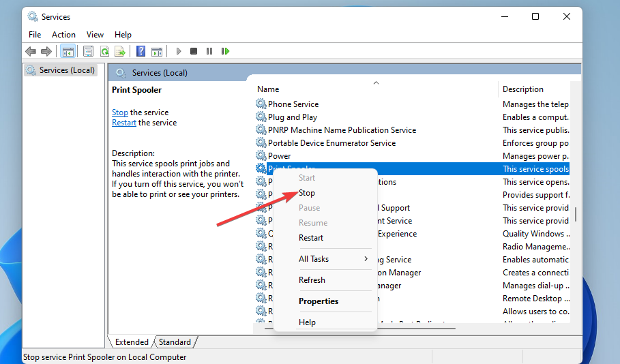Image resolution: width=620 pixels, height=364 pixels.
Task: Toggle the Show/Hide Console Tree button
Action: click(x=68, y=51)
